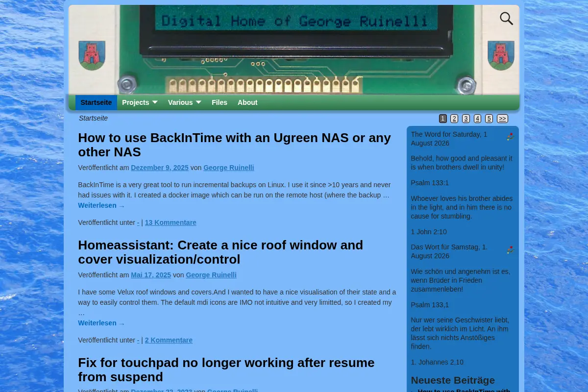Screen dimensions: 588x392
Task: Click the LCD header banner image
Action: coord(294,49)
